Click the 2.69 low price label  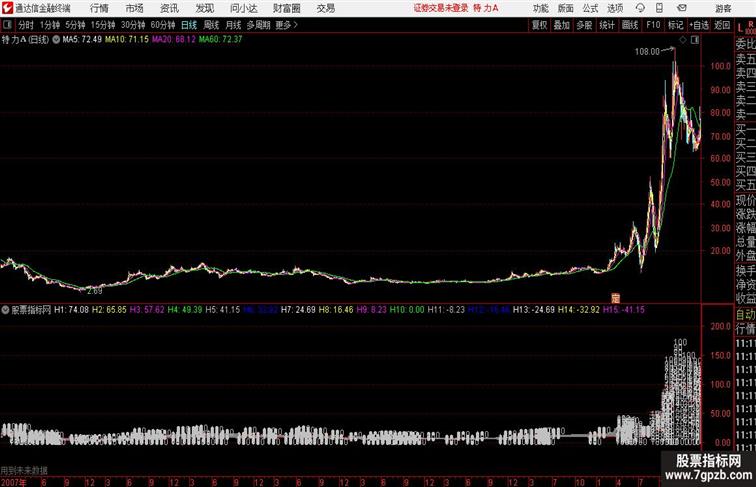pos(94,291)
